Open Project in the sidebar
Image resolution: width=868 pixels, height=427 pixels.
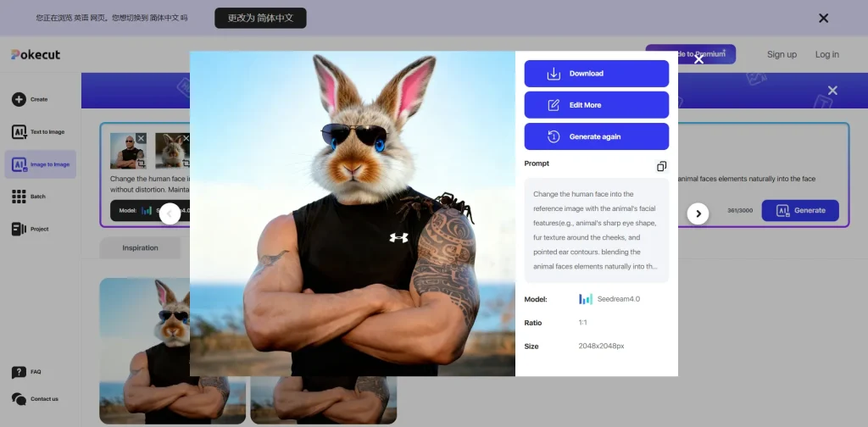[31, 229]
